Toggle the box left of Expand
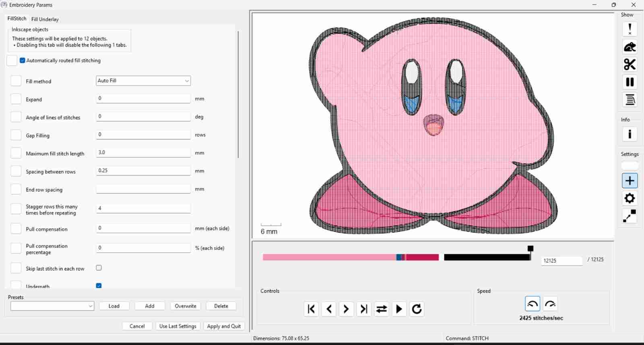The image size is (644, 345). 16,99
